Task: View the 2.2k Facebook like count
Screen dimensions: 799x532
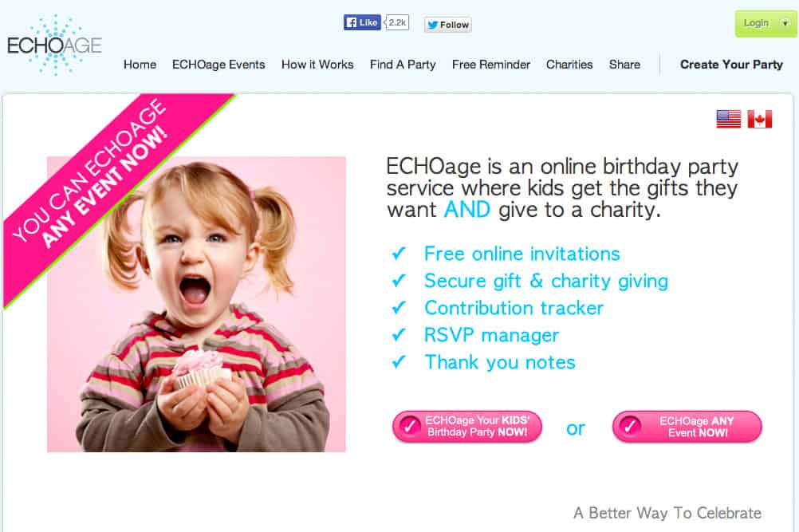Action: (397, 22)
